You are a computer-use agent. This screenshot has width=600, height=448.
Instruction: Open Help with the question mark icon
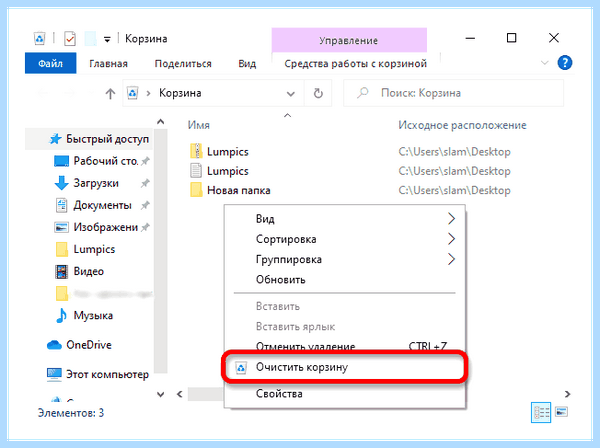[x=565, y=63]
